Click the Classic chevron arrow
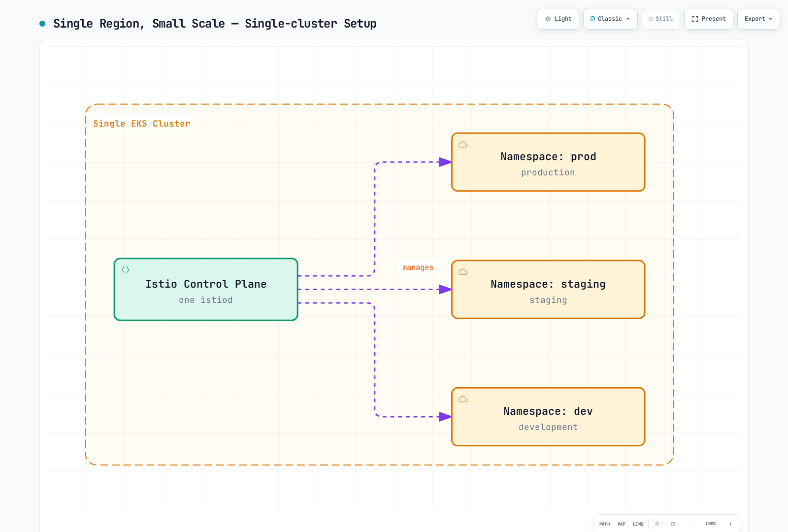The image size is (788, 532). click(x=628, y=19)
